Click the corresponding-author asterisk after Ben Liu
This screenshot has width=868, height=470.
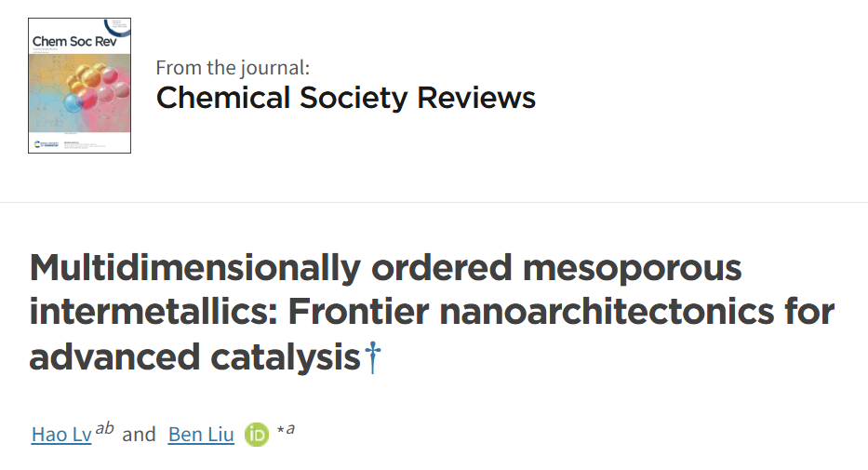281,430
